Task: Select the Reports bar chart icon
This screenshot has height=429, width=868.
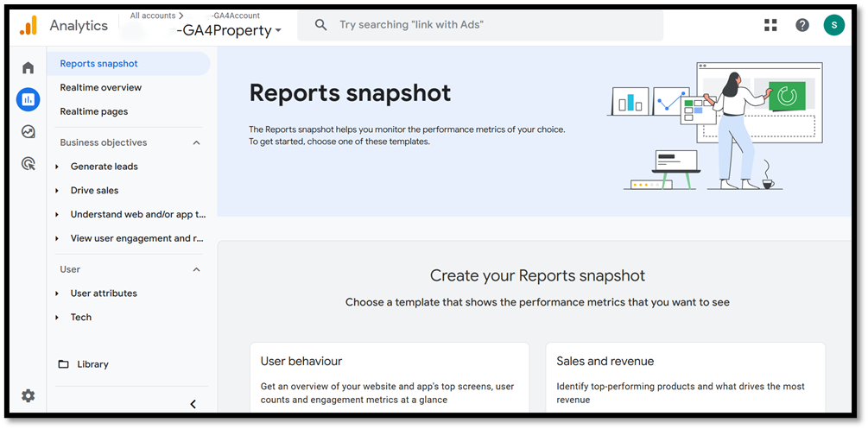Action: tap(28, 99)
